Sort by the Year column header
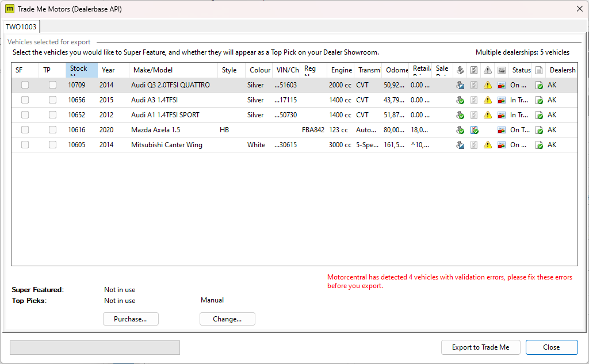This screenshot has height=364, width=589. 113,70
